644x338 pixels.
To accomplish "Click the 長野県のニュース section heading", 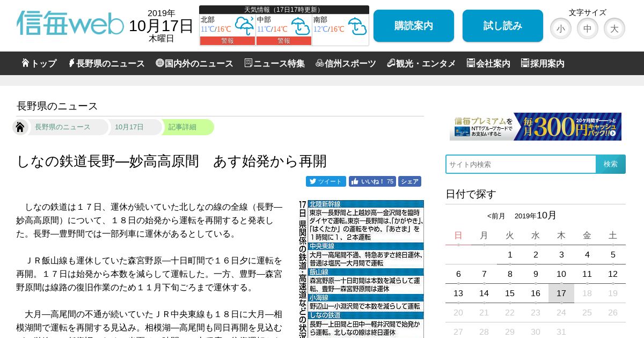I will tap(57, 106).
